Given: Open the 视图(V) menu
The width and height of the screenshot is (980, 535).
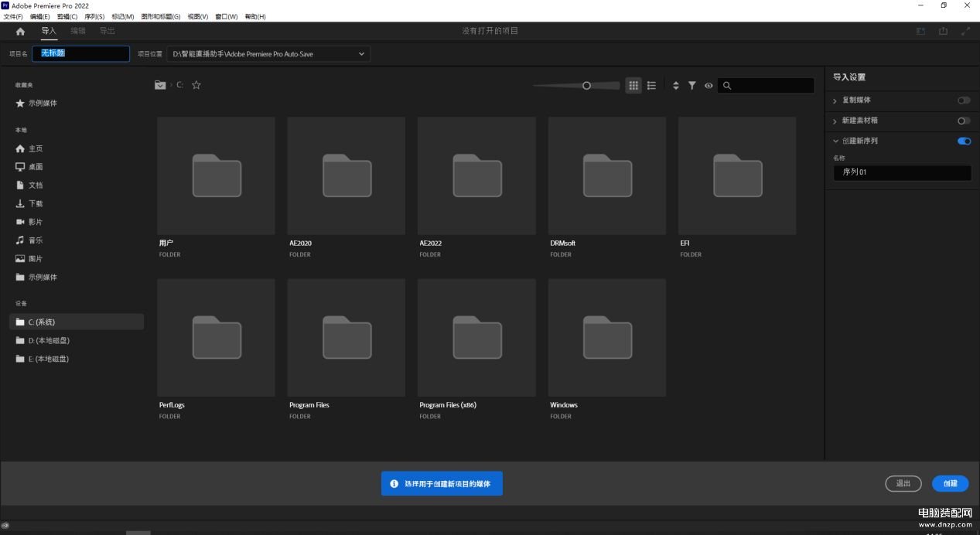Looking at the screenshot, I should point(198,16).
